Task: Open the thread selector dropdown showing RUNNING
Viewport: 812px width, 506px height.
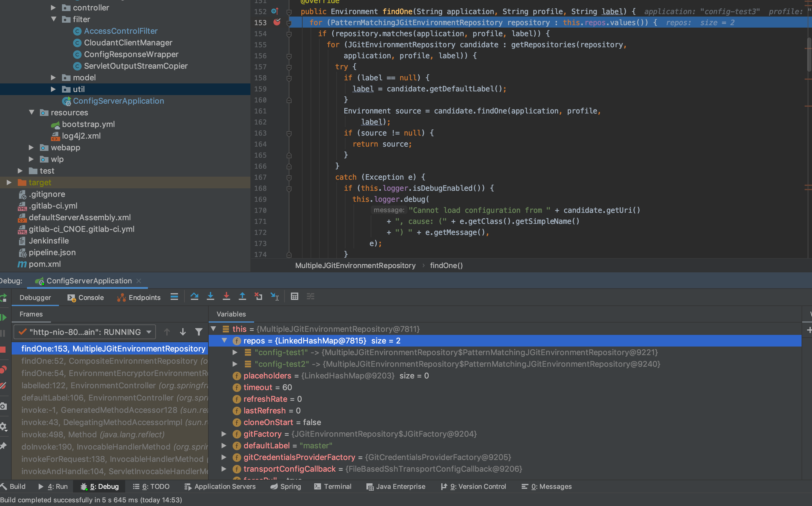Action: point(85,332)
